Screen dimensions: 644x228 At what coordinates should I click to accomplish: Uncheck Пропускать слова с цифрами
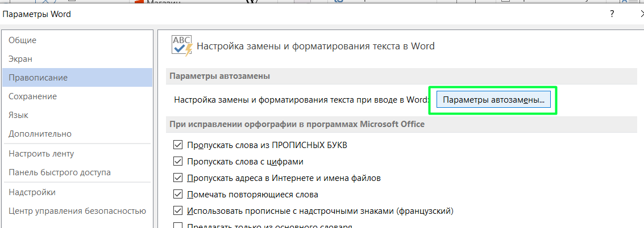(x=178, y=161)
